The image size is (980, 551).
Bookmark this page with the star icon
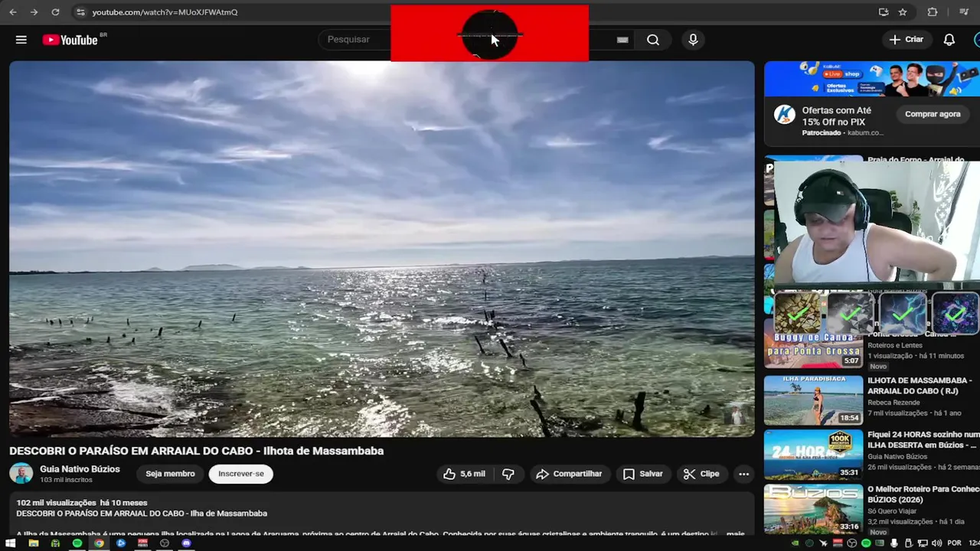(x=903, y=12)
